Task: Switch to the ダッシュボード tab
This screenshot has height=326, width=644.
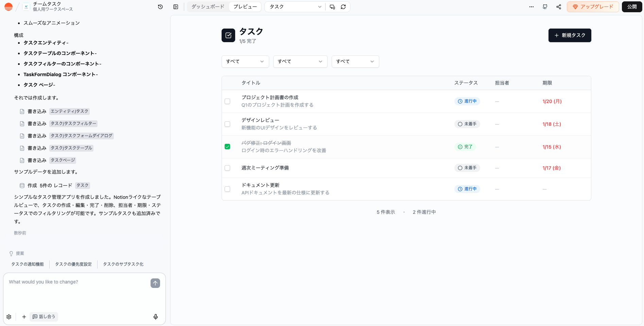Action: [208, 7]
